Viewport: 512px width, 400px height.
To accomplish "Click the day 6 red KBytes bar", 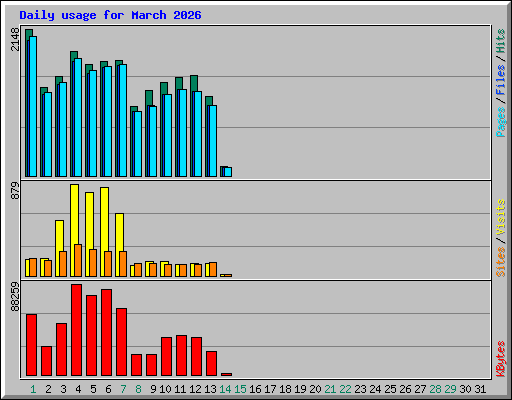I will [107, 333].
